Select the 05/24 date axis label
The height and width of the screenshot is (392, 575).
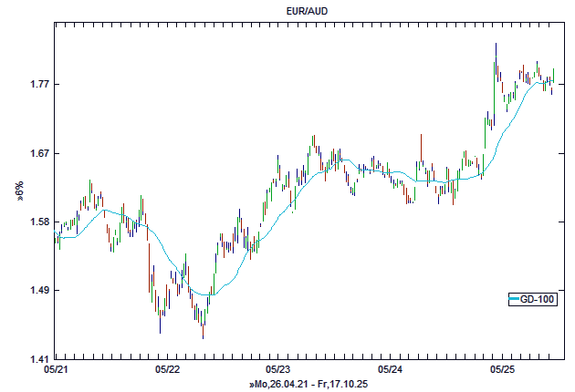tap(390, 370)
